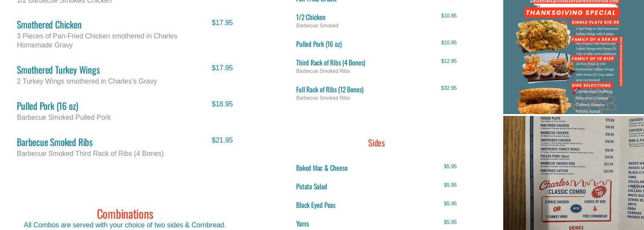The height and width of the screenshot is (230, 644).
Task: Click the Smothered Turkey Wings title
Action: 58,70
